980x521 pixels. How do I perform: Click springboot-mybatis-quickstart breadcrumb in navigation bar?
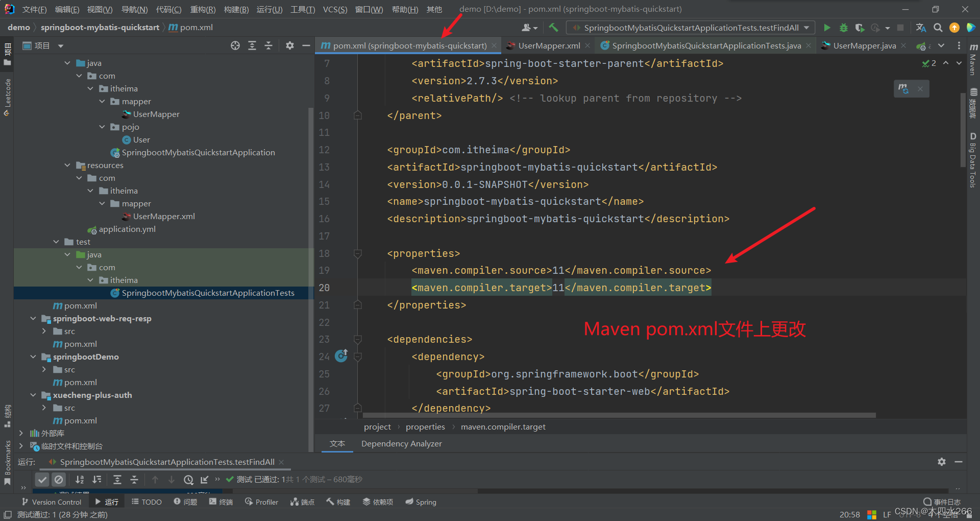pyautogui.click(x=100, y=27)
